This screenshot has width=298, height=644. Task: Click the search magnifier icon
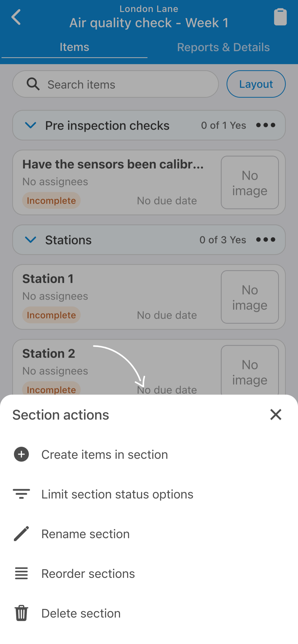pos(33,84)
